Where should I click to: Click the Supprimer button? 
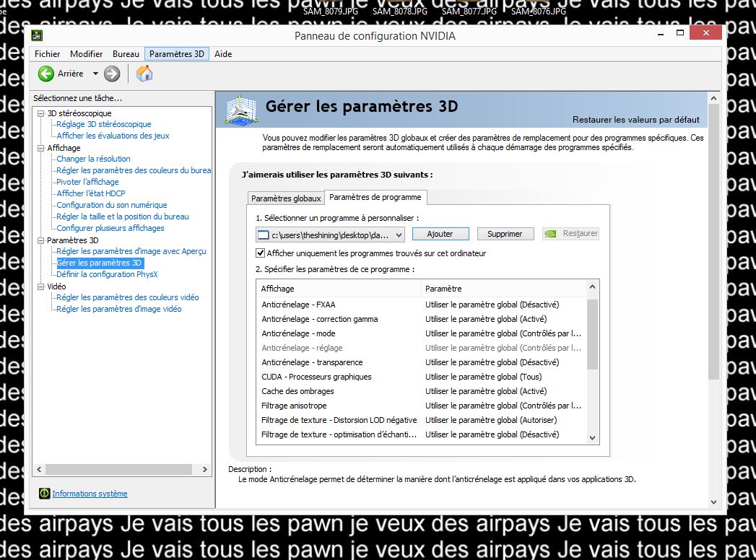[505, 234]
